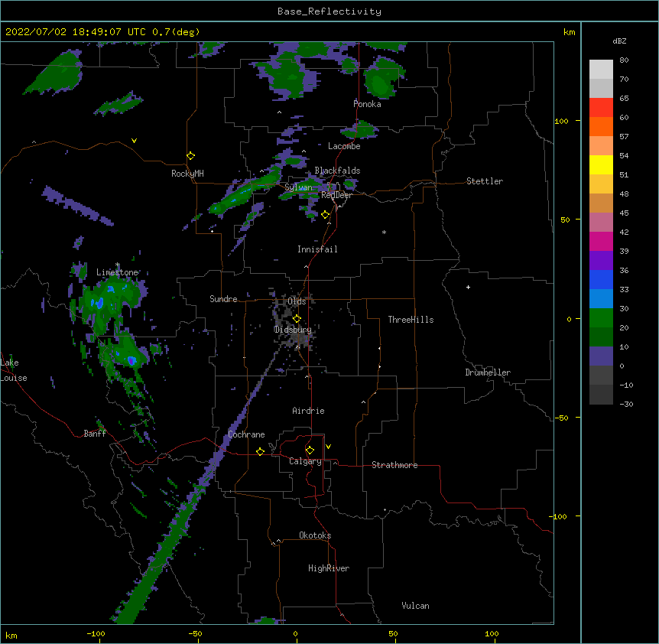Screen dimensions: 659x644
Task: Click the -30 value in dBZ legend
Action: 626,405
